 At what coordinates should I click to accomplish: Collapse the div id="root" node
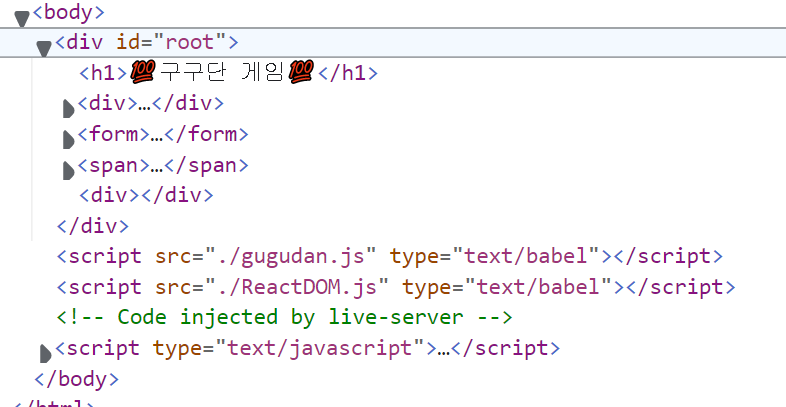coord(44,49)
